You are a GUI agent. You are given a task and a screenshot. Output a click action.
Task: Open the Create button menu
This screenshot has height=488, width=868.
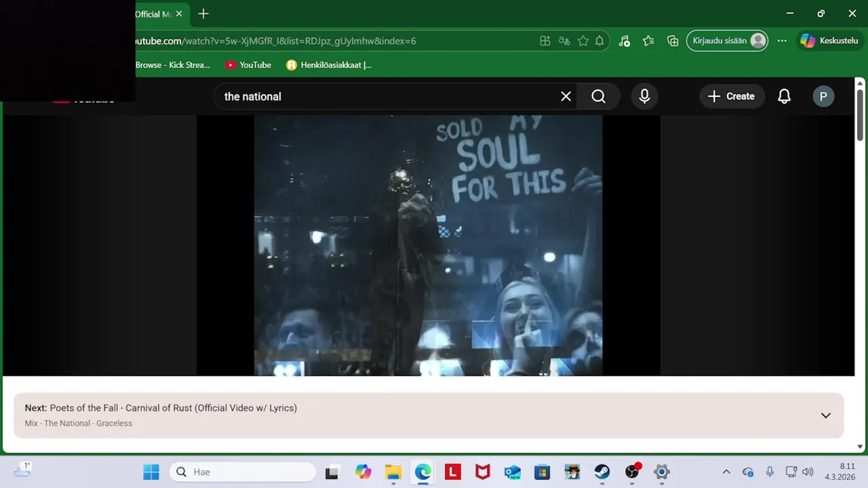point(732,96)
